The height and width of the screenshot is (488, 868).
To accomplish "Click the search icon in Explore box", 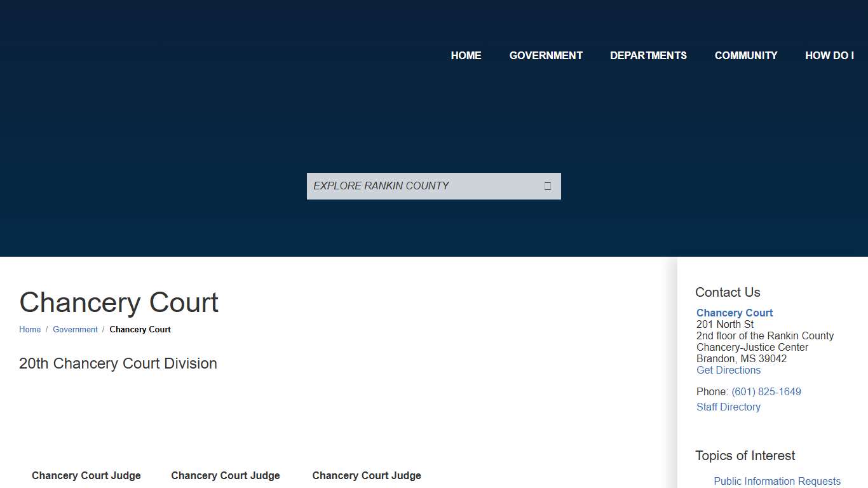I will coord(547,186).
